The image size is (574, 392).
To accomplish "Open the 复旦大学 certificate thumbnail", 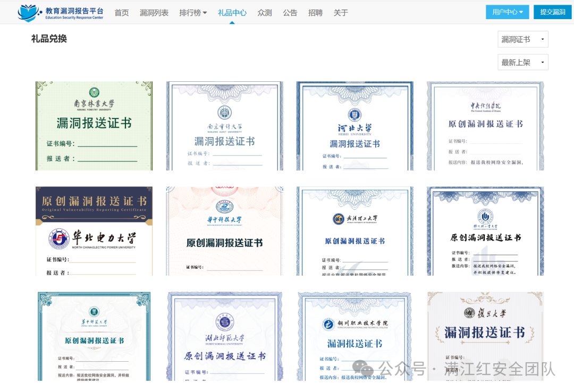I will point(485,336).
